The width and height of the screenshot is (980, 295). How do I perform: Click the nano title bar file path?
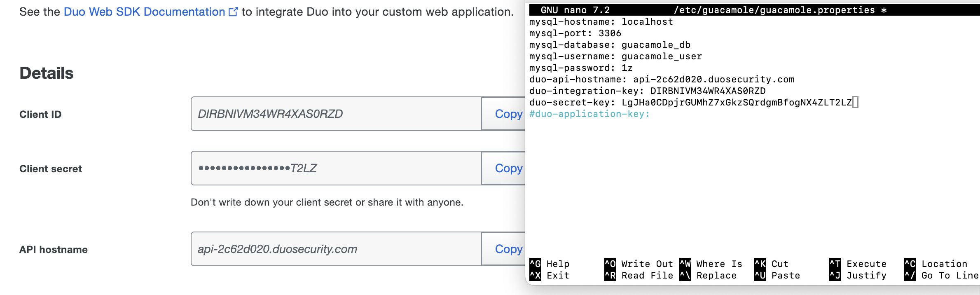coord(774,10)
